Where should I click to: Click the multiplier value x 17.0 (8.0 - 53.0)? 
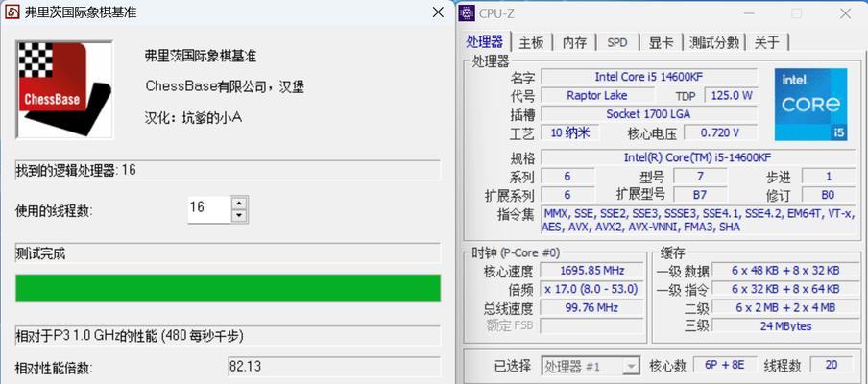[591, 289]
